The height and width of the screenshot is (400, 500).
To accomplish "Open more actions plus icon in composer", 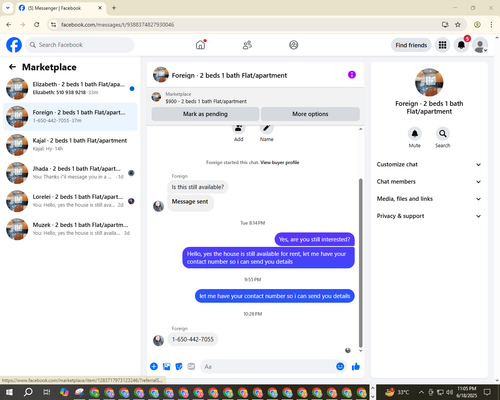I will click(154, 367).
